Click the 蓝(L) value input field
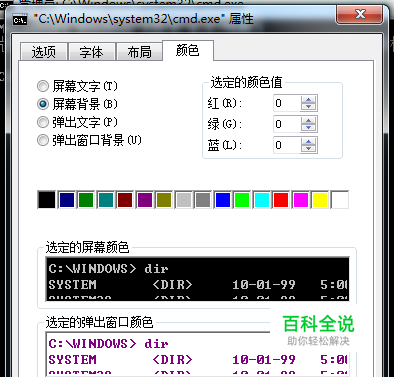Screen dimensions: 394x377 pos(287,145)
